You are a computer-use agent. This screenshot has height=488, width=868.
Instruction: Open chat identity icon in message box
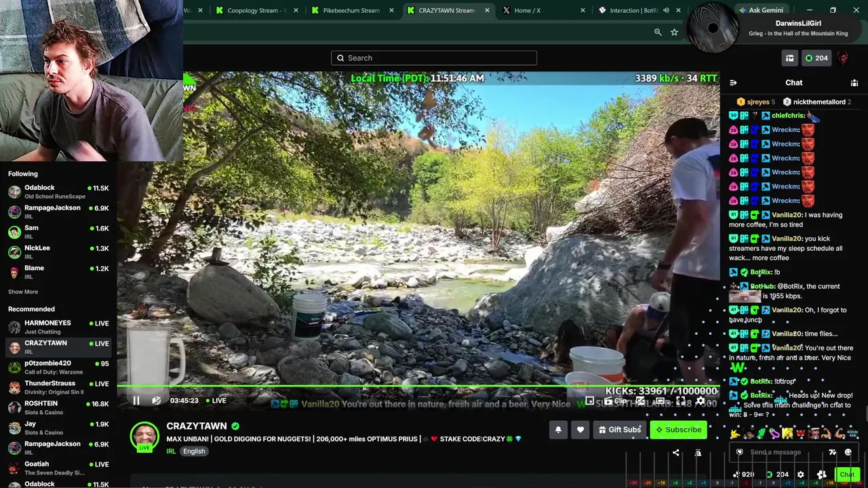coord(739,452)
